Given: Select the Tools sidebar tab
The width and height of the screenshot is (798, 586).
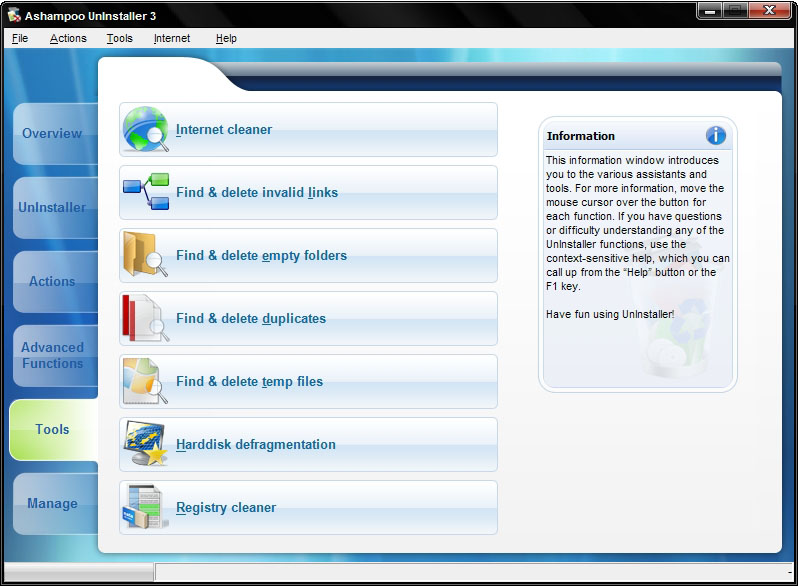Looking at the screenshot, I should 54,429.
